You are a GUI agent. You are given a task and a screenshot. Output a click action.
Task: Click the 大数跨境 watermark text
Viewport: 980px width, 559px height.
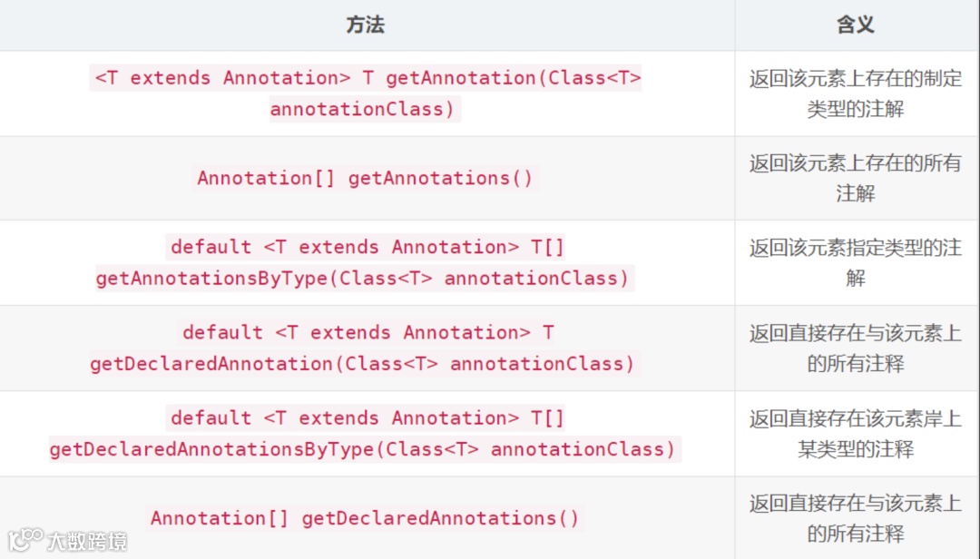click(87, 541)
